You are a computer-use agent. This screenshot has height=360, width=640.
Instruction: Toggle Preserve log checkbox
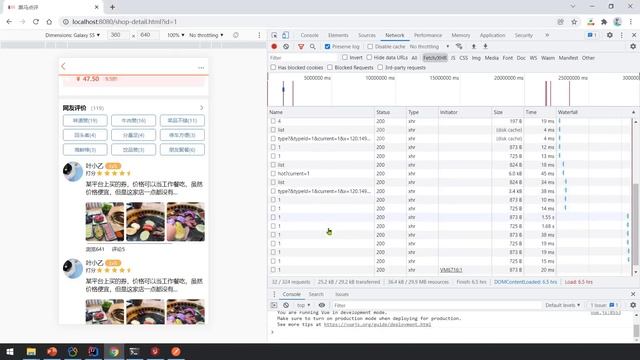point(327,47)
